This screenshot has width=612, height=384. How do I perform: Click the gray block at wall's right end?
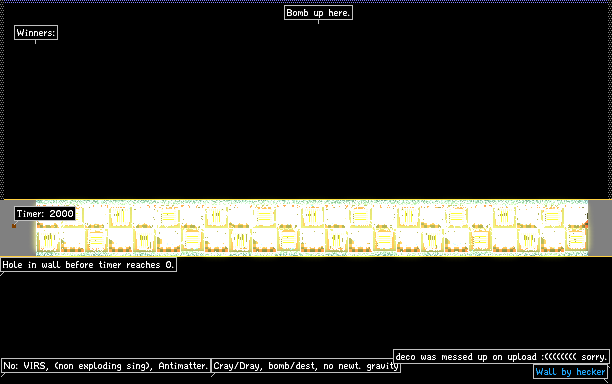pyautogui.click(x=600, y=228)
